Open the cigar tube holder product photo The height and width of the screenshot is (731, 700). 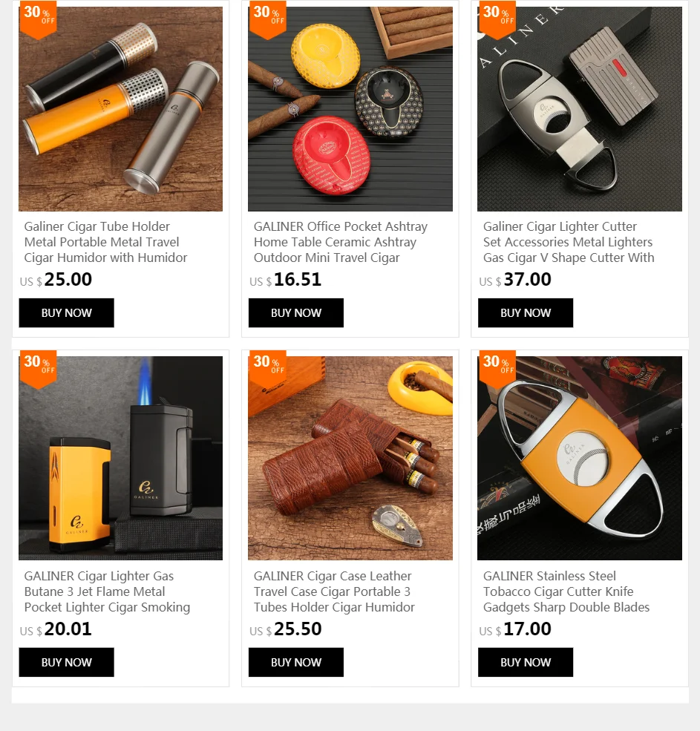click(x=121, y=109)
